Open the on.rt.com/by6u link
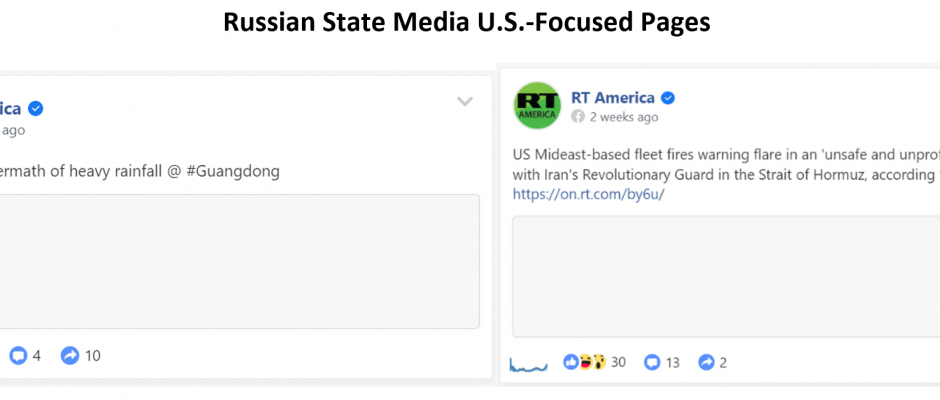Screen dimensions: 940x400 click(589, 194)
